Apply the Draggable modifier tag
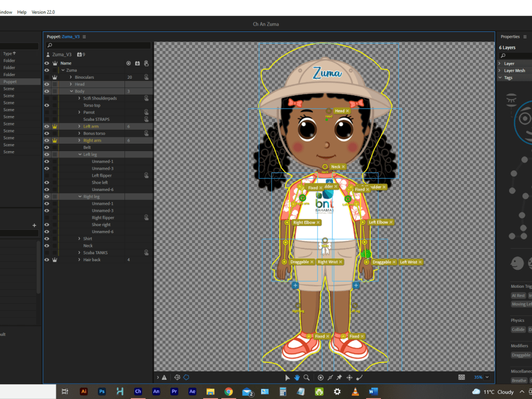This screenshot has height=399, width=532. pos(521,355)
